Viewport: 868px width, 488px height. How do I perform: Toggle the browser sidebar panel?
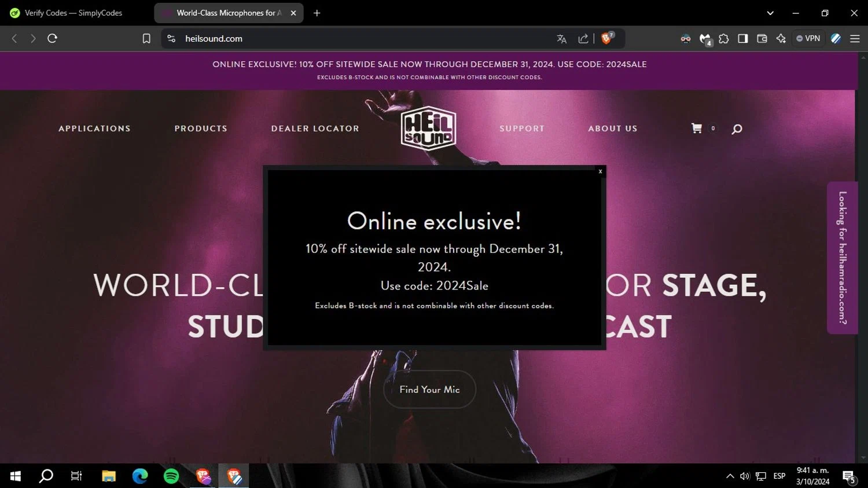coord(743,39)
